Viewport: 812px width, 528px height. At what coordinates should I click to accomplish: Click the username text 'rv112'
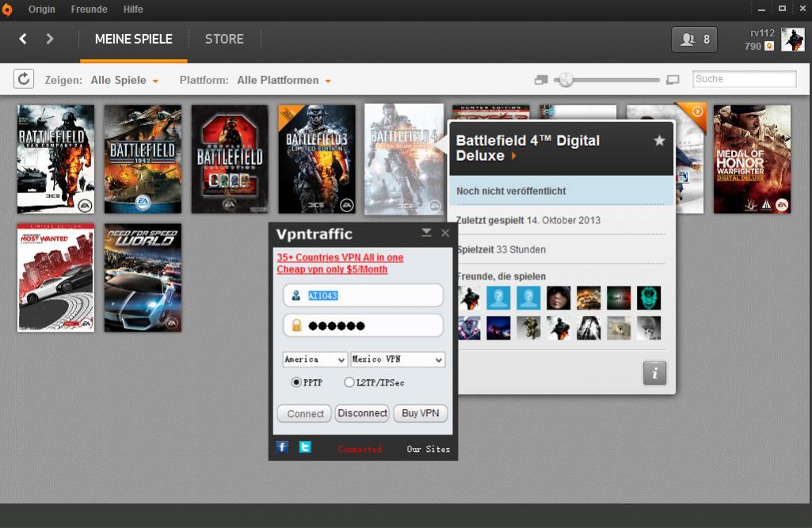[x=762, y=33]
